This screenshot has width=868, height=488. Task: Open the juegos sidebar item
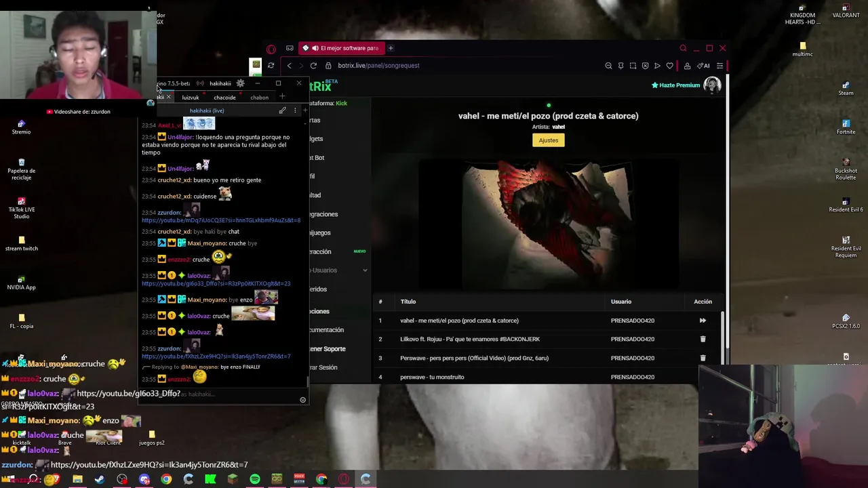click(320, 232)
